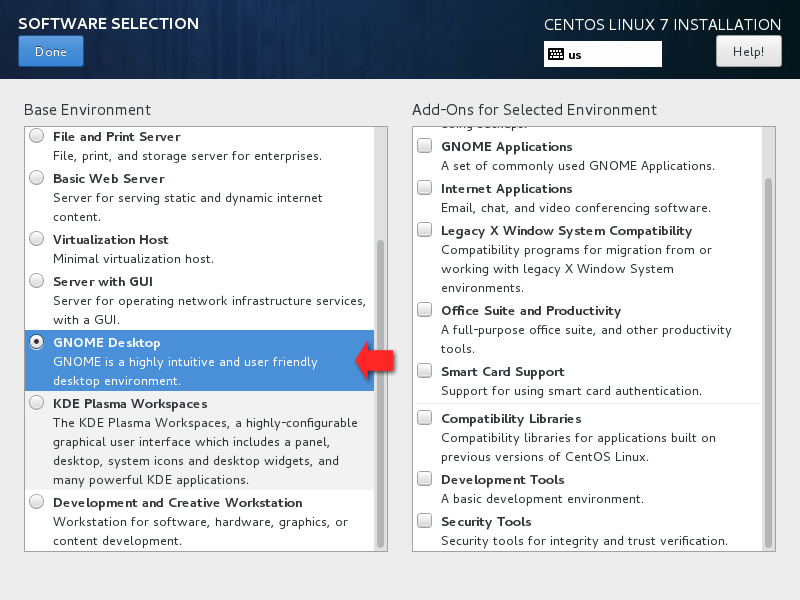Click 'A basic development environment.' description

542,499
